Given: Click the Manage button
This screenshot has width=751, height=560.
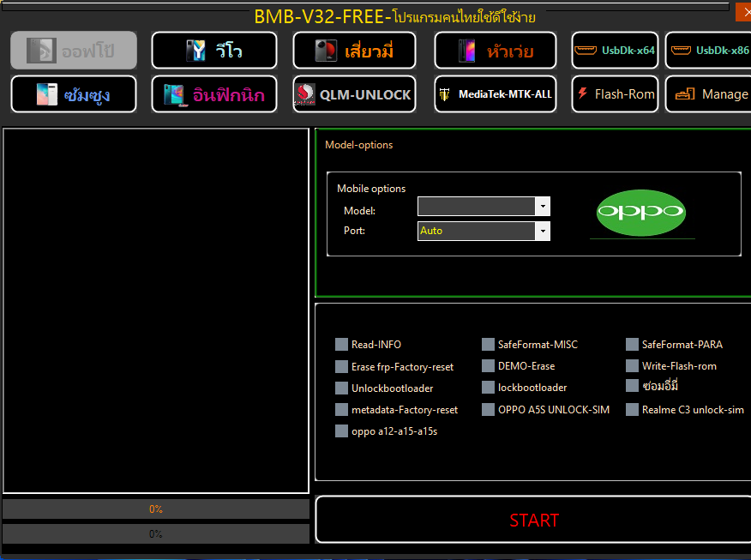Looking at the screenshot, I should coord(709,94).
